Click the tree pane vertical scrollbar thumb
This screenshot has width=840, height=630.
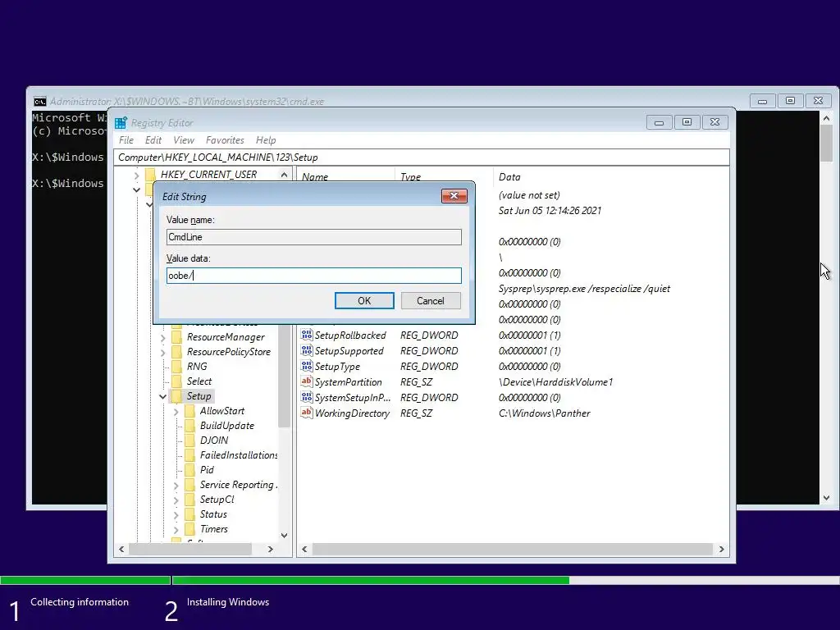tap(284, 375)
